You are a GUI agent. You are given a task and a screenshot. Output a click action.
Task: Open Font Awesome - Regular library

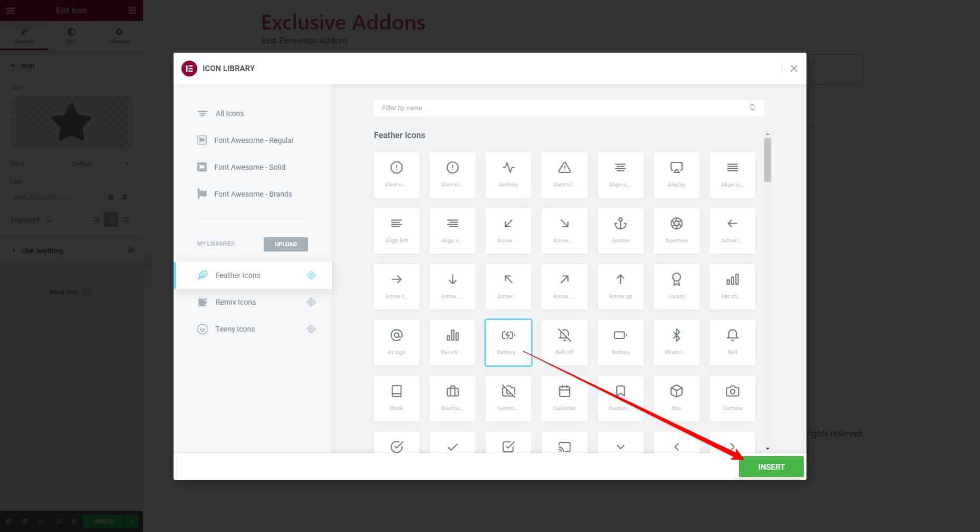[254, 140]
